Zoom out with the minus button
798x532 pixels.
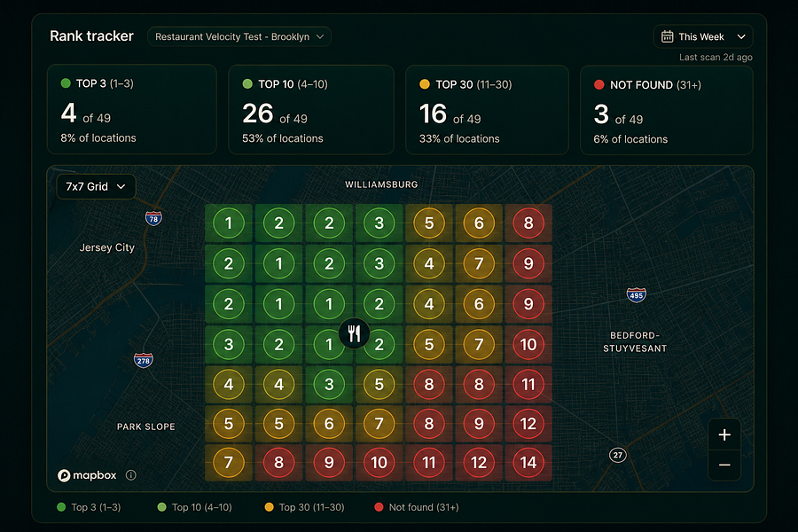[724, 465]
